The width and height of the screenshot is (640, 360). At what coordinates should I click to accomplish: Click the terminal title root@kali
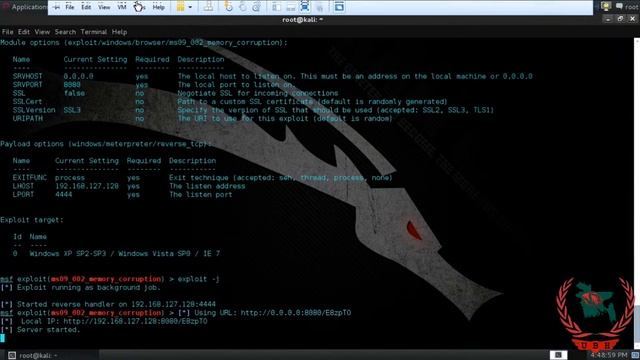[302, 20]
